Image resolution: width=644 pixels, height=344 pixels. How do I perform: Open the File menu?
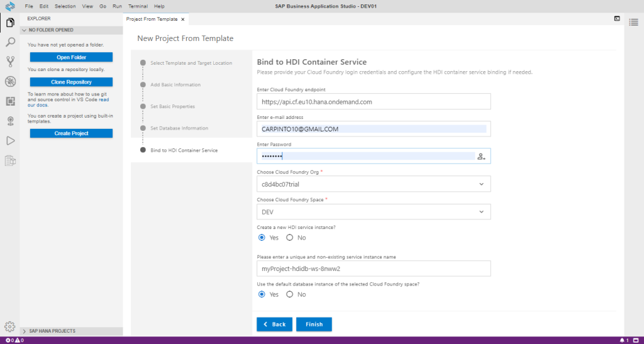point(29,6)
